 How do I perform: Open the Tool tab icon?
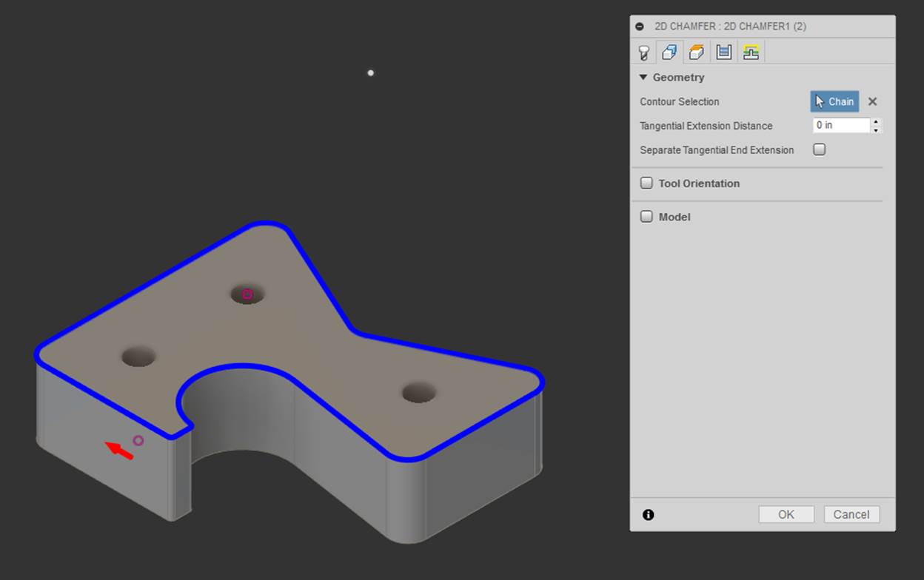pos(644,53)
